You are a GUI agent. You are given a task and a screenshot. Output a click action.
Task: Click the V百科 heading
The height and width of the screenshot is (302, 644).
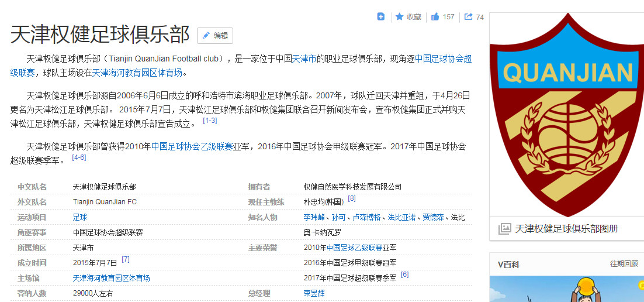(x=508, y=265)
